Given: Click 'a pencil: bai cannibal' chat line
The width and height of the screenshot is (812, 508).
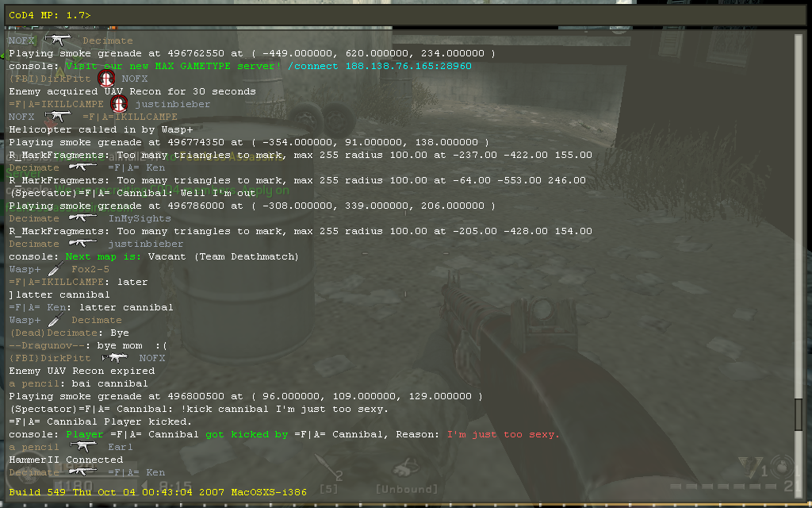Looking at the screenshot, I should 79,383.
